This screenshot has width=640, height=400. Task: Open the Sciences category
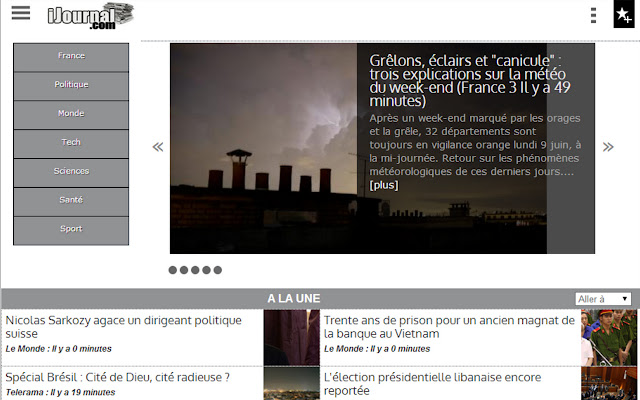71,173
